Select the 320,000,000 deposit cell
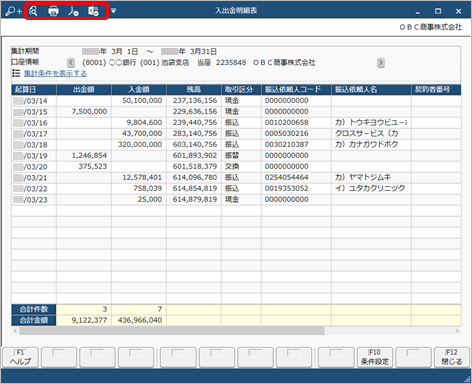The height and width of the screenshot is (384, 472). point(139,145)
